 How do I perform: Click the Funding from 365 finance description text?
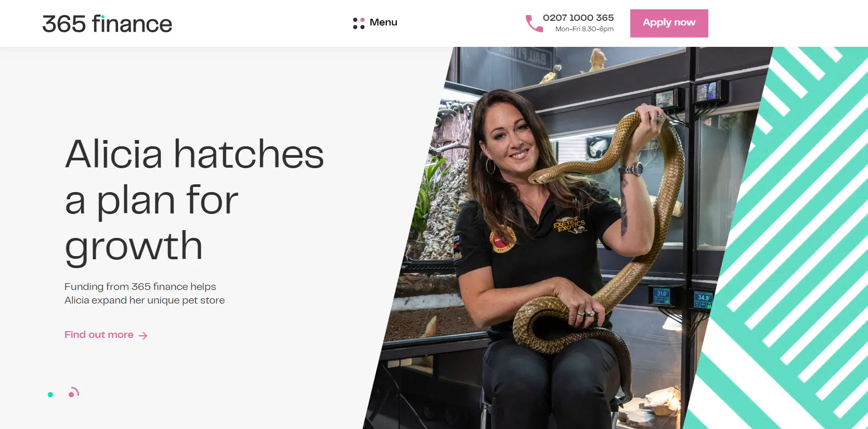[x=145, y=294]
